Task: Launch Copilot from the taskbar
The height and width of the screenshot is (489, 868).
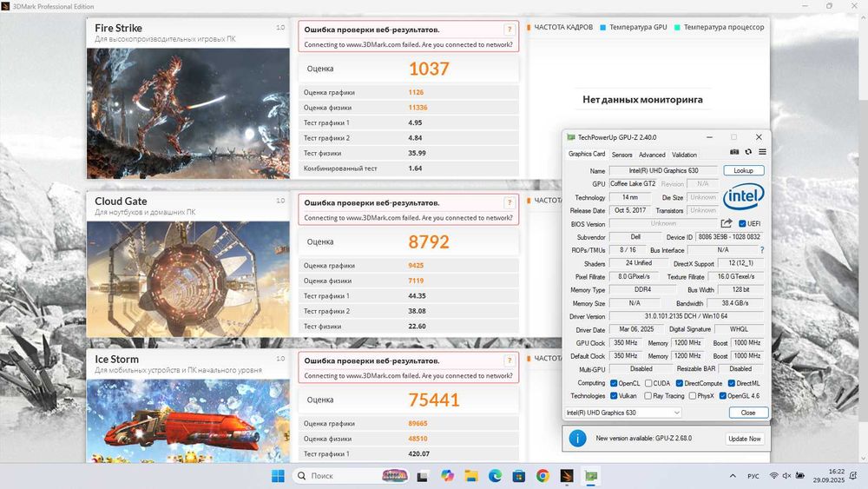Action: (447, 476)
